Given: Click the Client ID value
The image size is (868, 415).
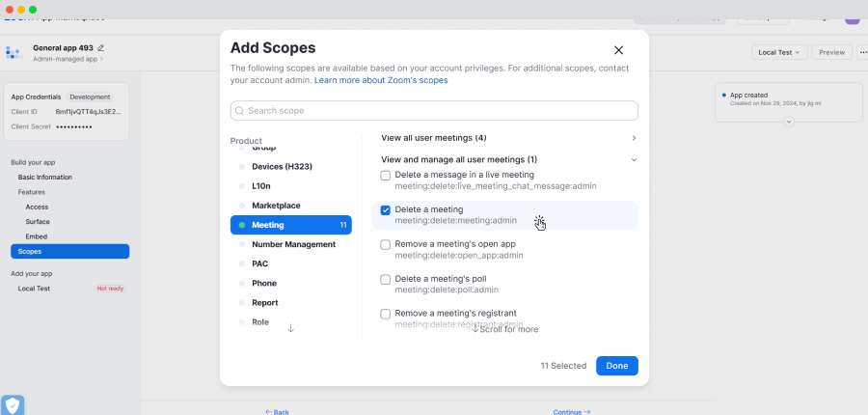Looking at the screenshot, I should click(88, 111).
